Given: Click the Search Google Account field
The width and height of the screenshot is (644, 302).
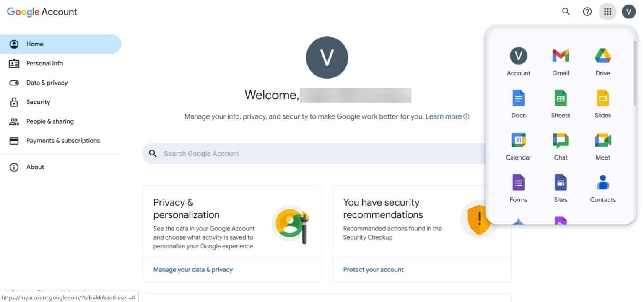Looking at the screenshot, I should (293, 153).
